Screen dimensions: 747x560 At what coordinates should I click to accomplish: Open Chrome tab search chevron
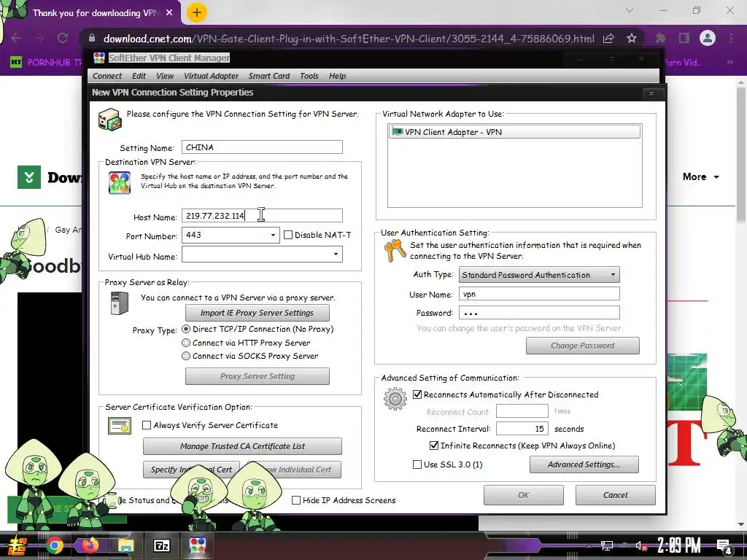[630, 10]
